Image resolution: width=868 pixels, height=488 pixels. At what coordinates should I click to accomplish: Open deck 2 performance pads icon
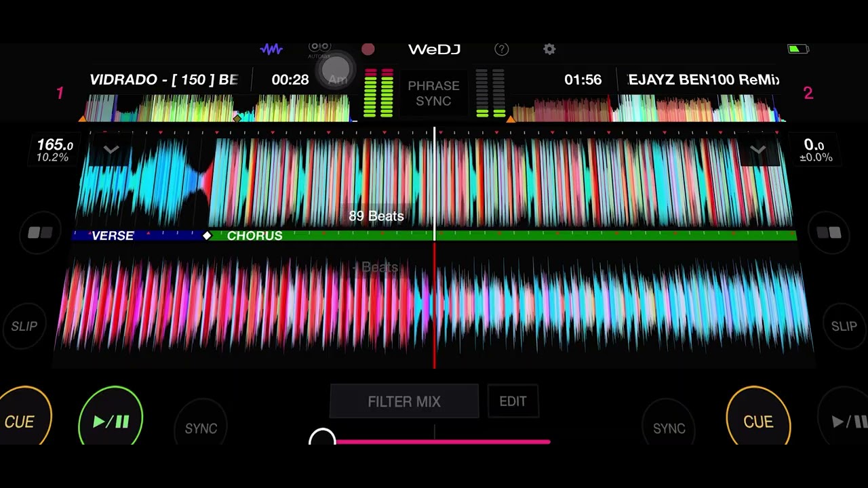[x=828, y=233]
